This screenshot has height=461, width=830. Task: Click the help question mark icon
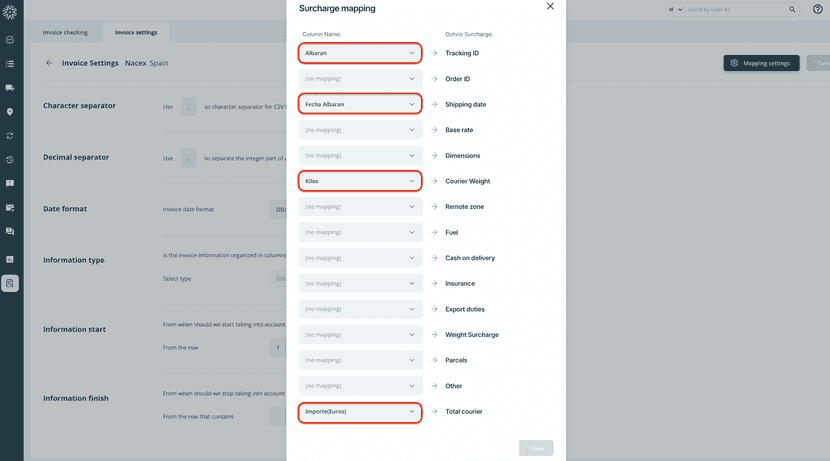coord(817,9)
